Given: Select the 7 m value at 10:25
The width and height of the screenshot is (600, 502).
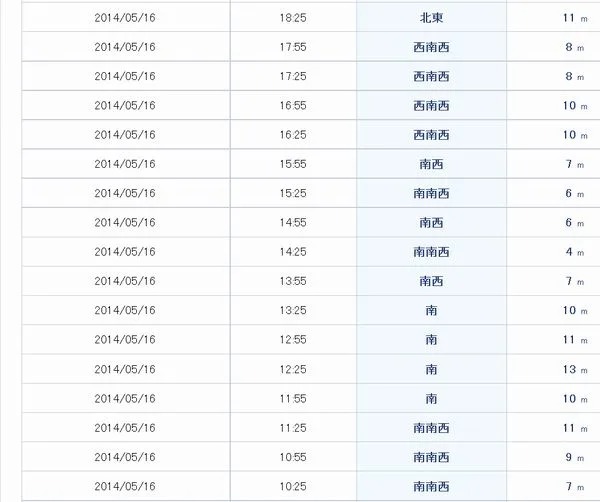Looking at the screenshot, I should 569,487.
